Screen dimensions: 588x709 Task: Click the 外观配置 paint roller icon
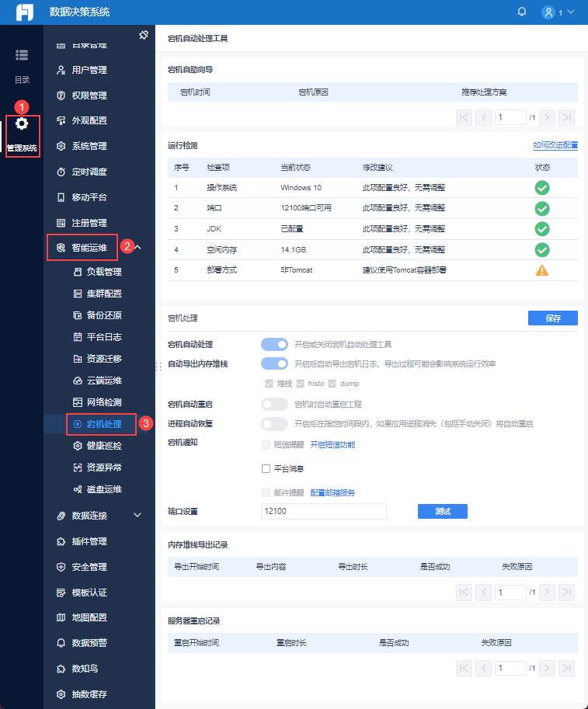click(x=61, y=120)
